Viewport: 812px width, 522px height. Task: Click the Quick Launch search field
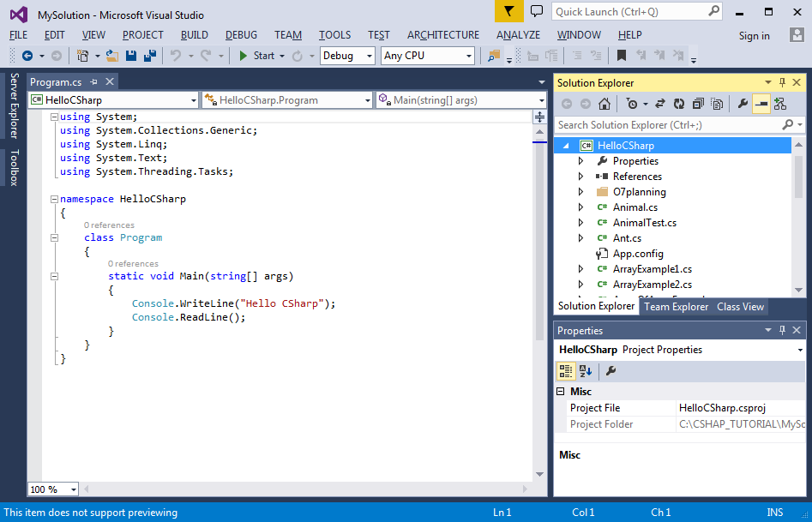coord(637,11)
